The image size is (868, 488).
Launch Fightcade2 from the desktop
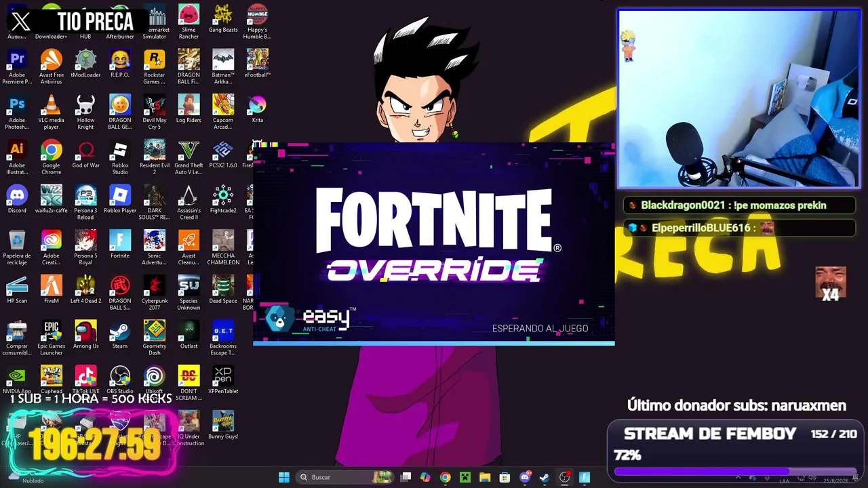pos(223,199)
